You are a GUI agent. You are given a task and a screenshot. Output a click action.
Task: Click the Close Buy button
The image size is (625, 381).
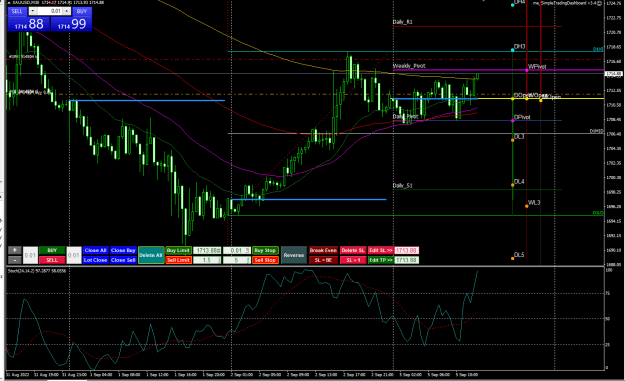point(123,250)
